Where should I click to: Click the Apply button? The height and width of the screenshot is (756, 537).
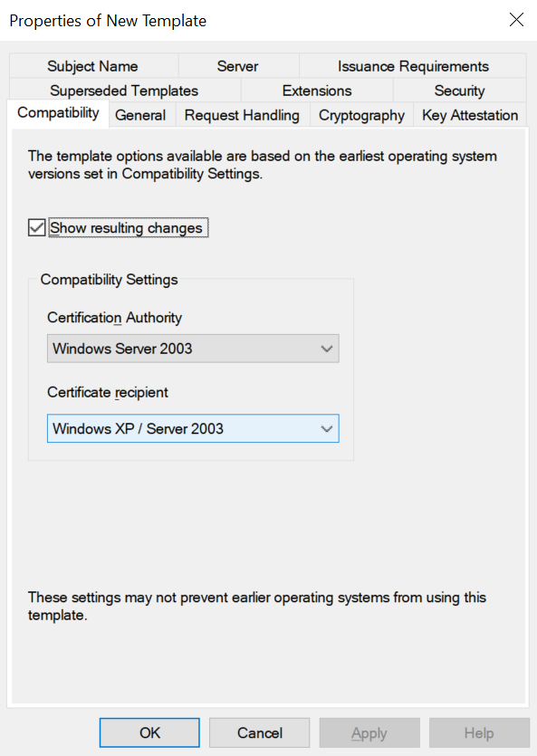369,732
